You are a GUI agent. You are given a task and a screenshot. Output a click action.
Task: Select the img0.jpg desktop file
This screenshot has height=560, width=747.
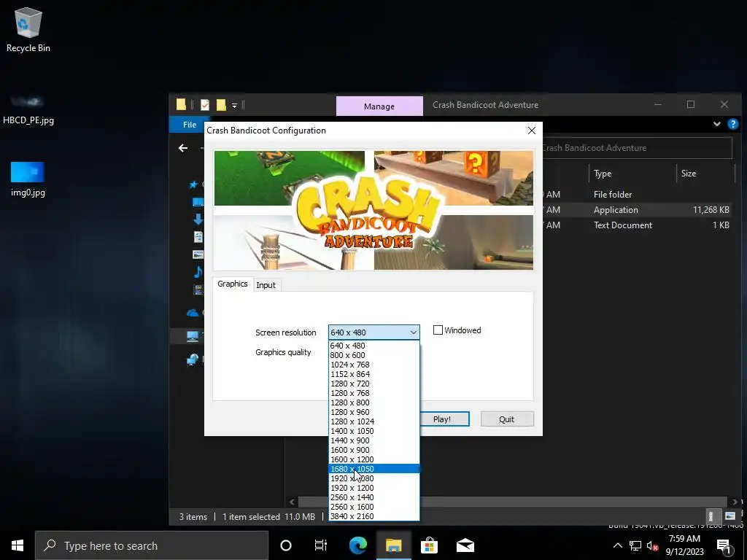tap(28, 179)
